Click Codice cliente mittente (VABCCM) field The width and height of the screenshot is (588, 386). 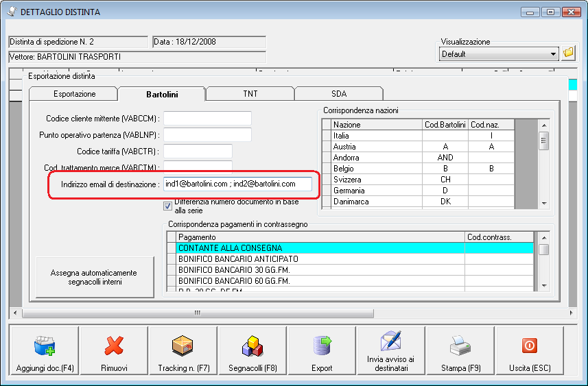(x=207, y=119)
